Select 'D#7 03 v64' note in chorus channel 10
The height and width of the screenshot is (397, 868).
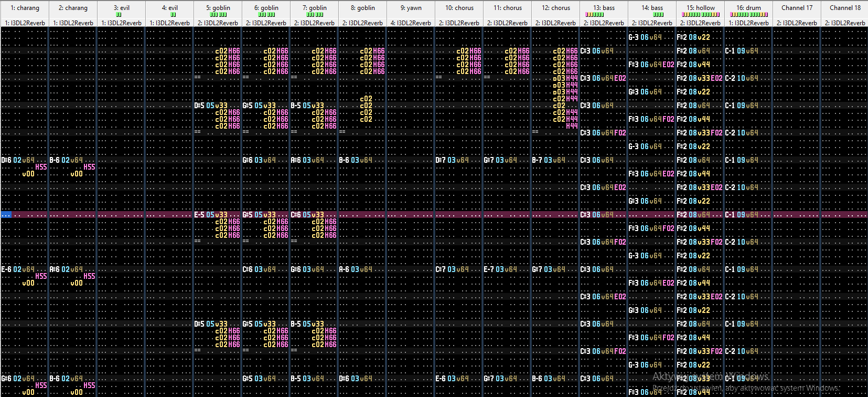452,160
